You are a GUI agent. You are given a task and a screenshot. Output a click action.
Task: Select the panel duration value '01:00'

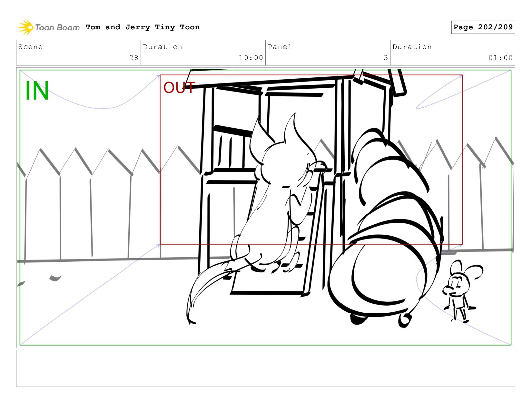(x=500, y=58)
